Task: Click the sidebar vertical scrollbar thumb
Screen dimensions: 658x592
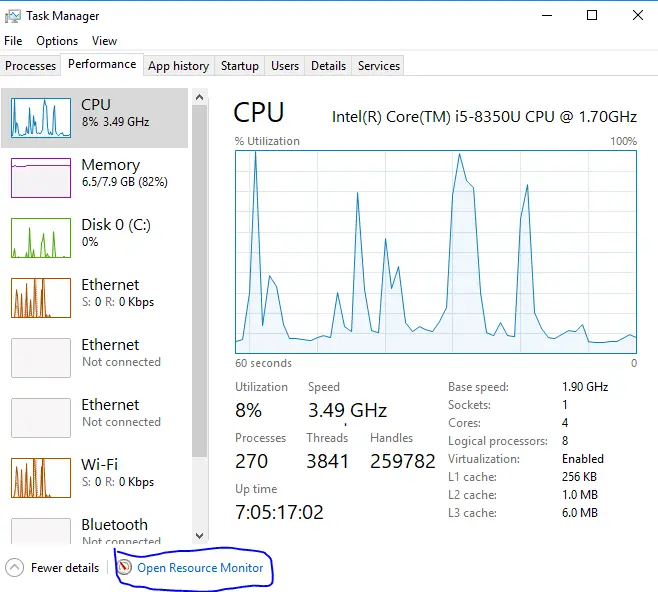Action: (200, 281)
